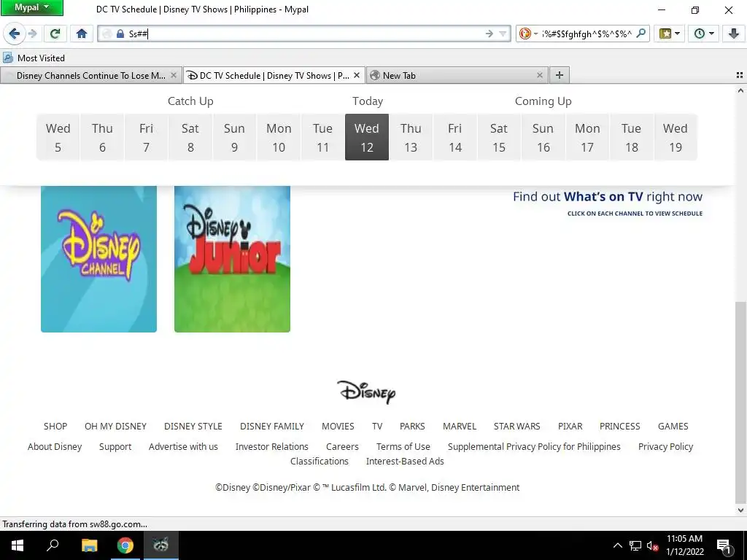
Task: Click the Disney logo in footer
Action: (x=366, y=392)
